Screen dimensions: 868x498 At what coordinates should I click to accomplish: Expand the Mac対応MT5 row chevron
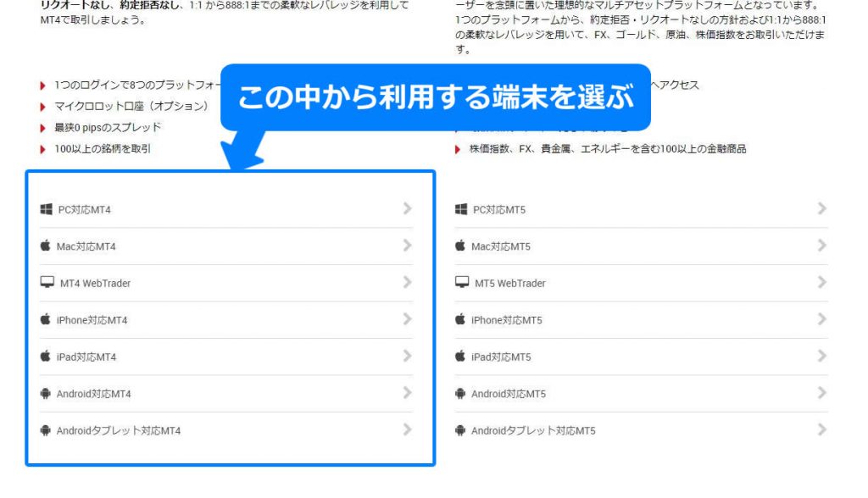coord(822,245)
